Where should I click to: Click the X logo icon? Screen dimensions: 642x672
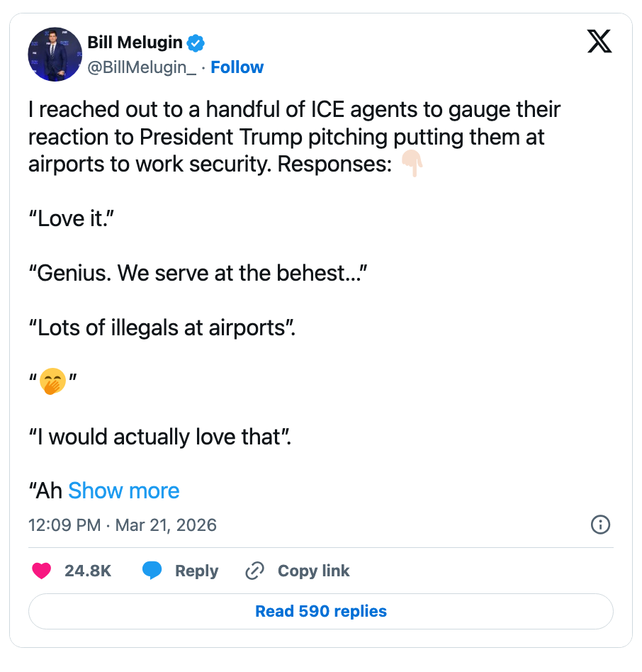pos(599,43)
